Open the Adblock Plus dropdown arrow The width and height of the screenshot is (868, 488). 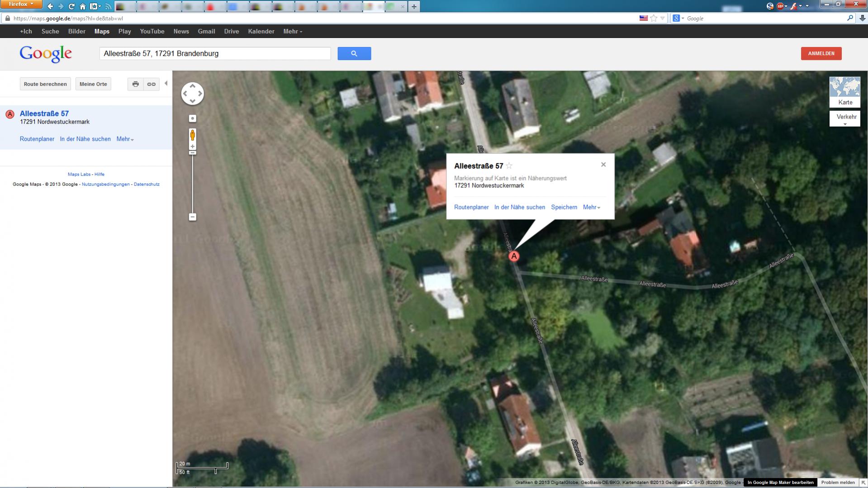tap(786, 6)
